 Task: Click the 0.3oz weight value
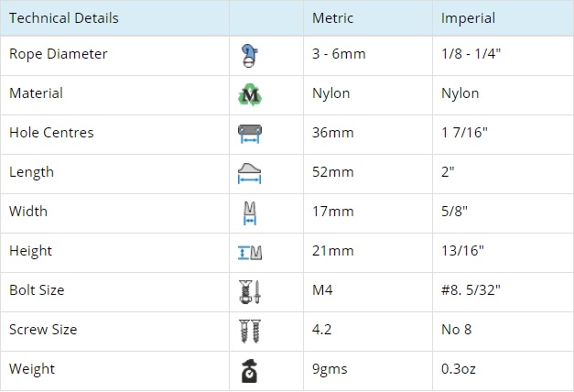pyautogui.click(x=459, y=369)
